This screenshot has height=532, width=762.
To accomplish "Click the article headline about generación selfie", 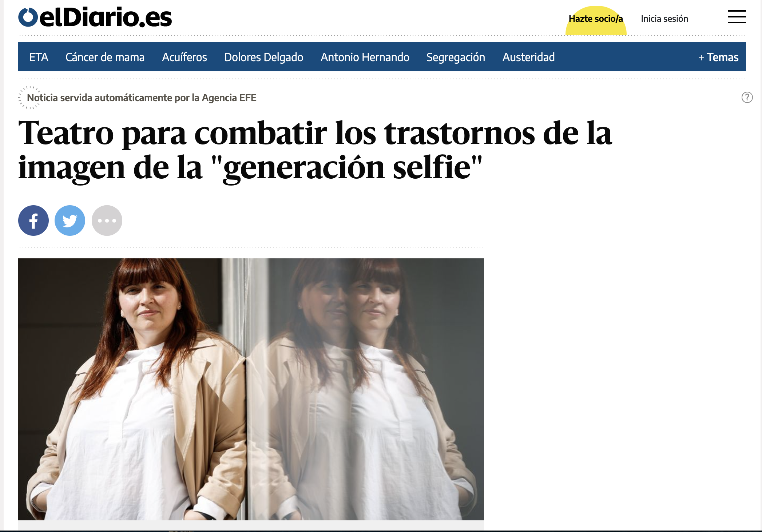I will pos(315,150).
